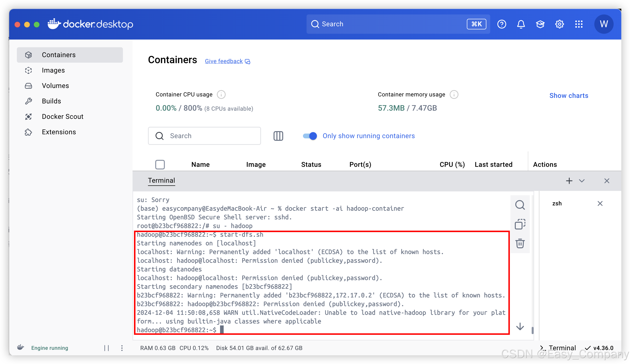Screen dimensions: 630x364
Task: Open the Extensions sidebar section
Action: 70,132
